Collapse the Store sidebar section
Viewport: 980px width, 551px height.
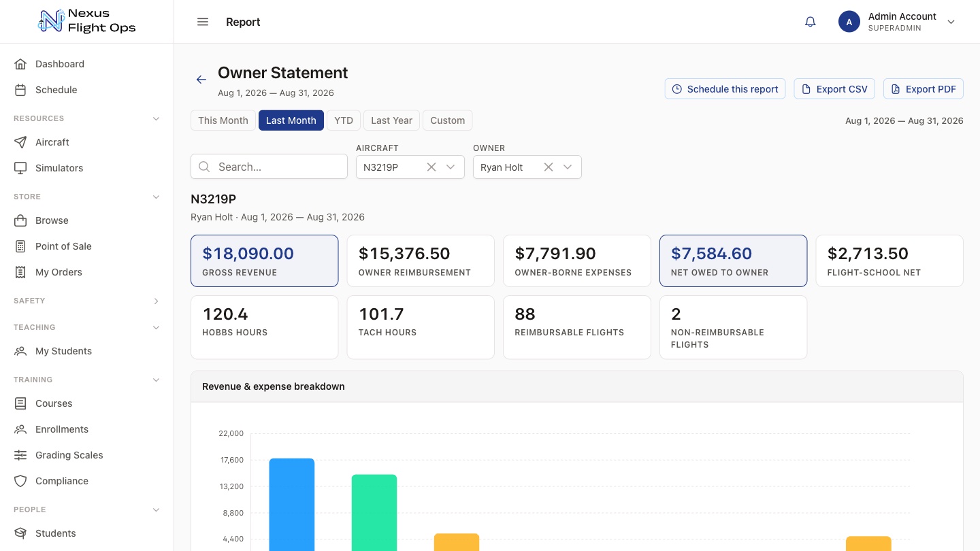pos(156,197)
